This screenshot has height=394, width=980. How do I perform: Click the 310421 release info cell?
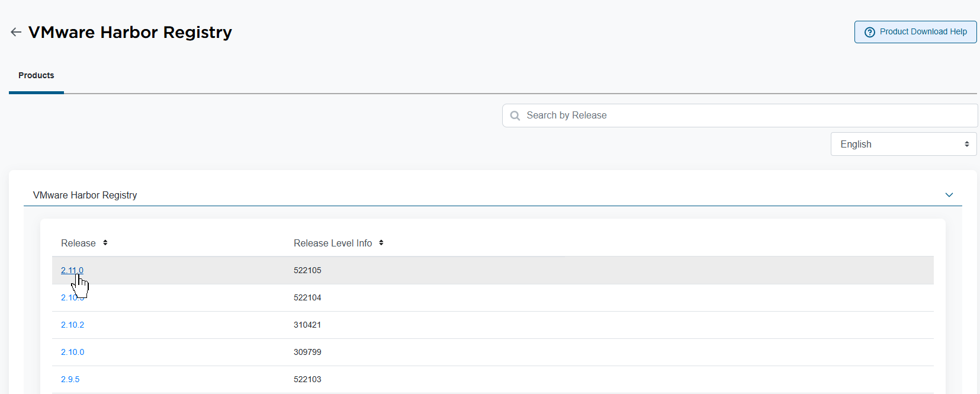click(x=307, y=325)
